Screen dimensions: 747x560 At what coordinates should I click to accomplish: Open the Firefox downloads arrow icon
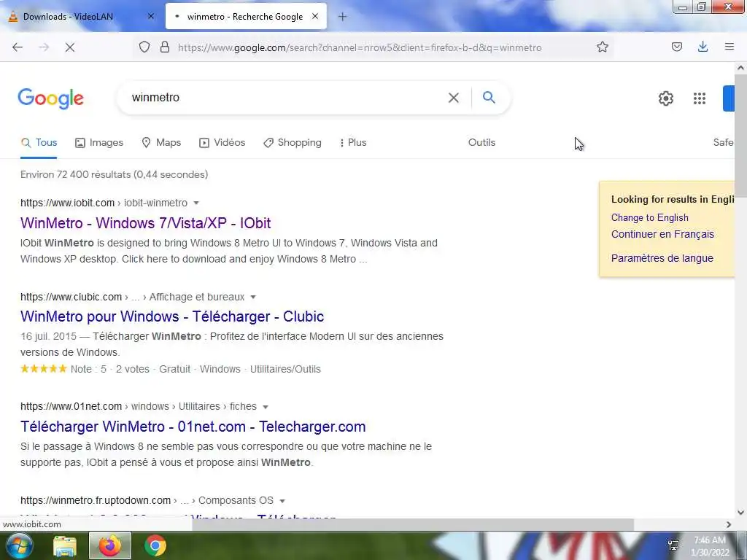point(703,47)
